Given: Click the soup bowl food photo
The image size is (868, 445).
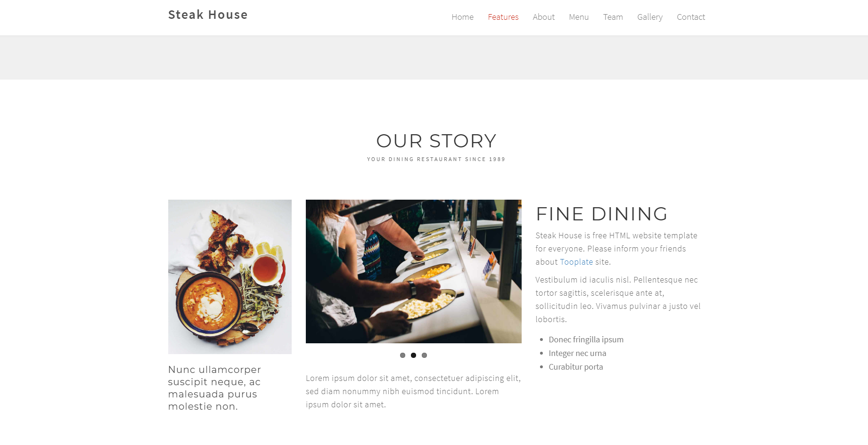Looking at the screenshot, I should tap(230, 277).
